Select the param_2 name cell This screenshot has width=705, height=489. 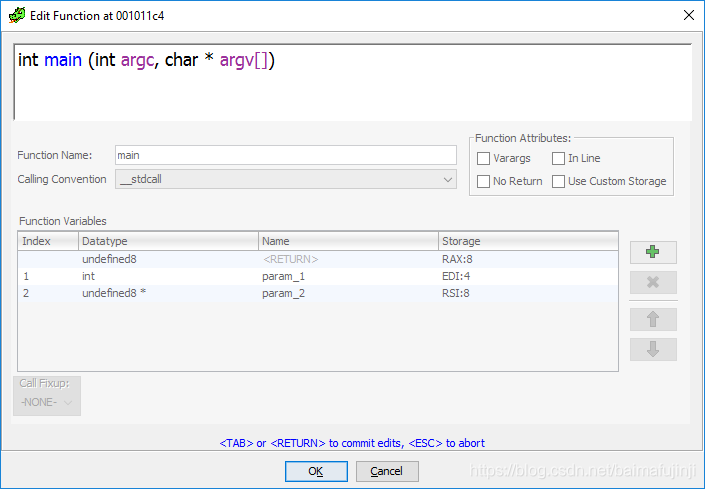(348, 293)
